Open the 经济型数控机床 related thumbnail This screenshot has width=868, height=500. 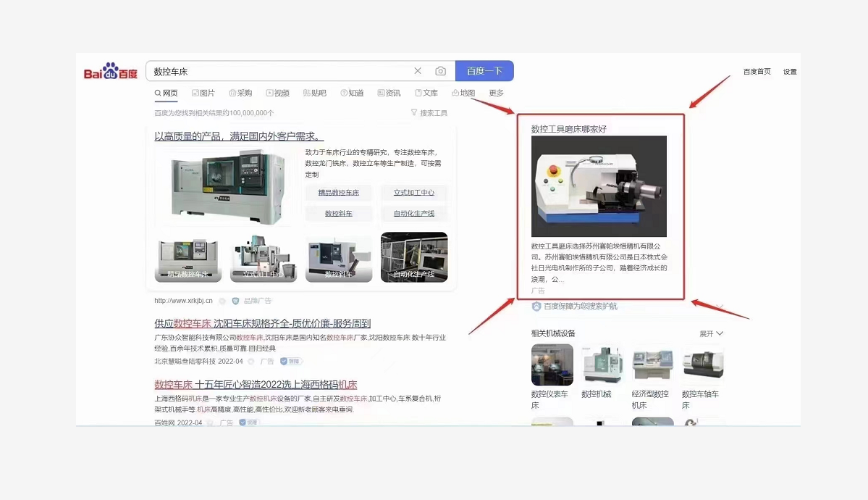click(653, 364)
